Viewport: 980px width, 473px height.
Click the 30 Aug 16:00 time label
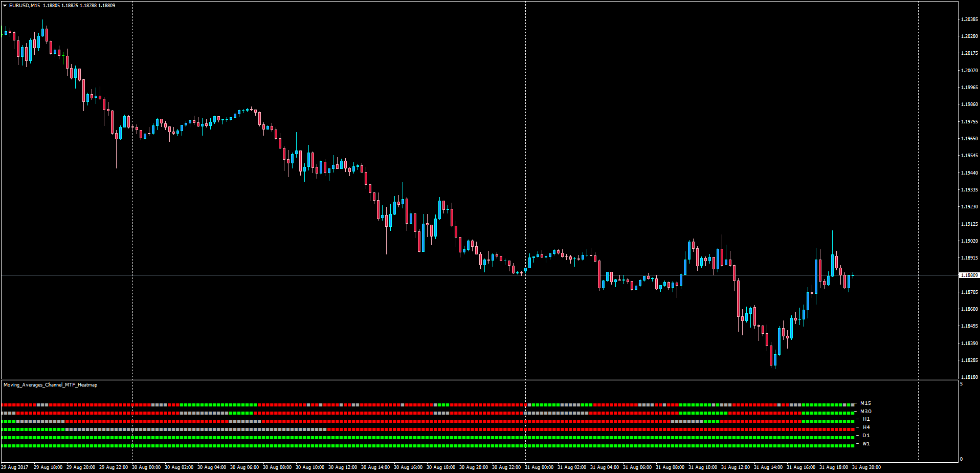[x=408, y=467]
